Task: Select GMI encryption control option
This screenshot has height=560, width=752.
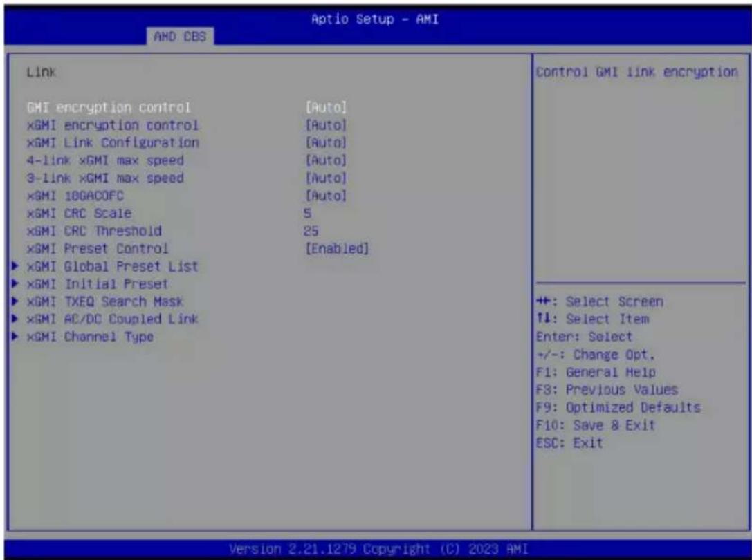Action: coord(109,107)
